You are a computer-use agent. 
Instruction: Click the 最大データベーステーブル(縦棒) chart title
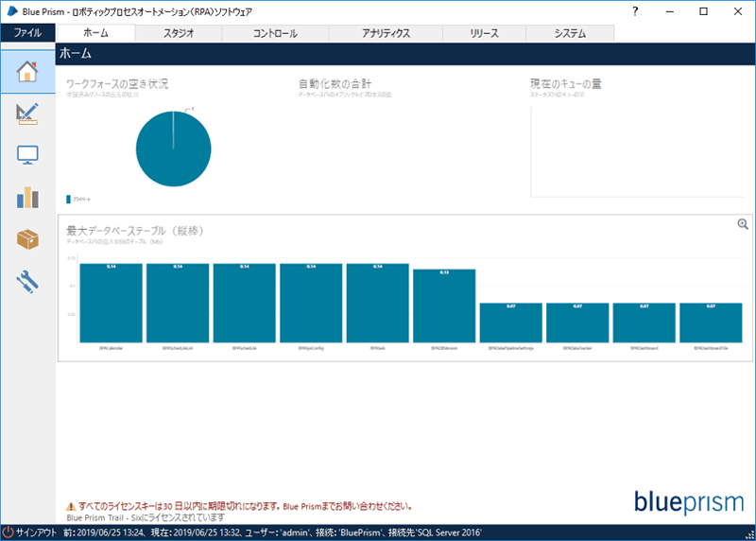[135, 231]
